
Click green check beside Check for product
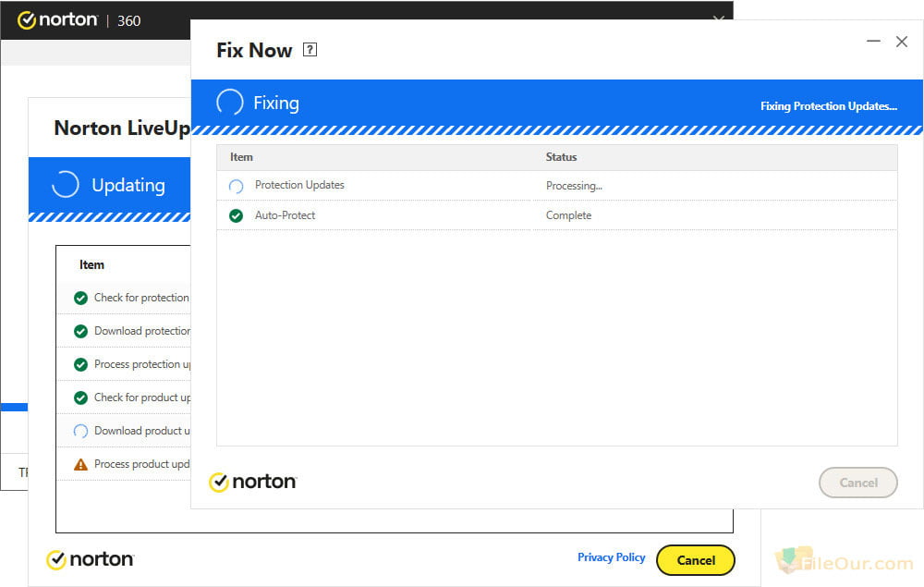coord(80,397)
